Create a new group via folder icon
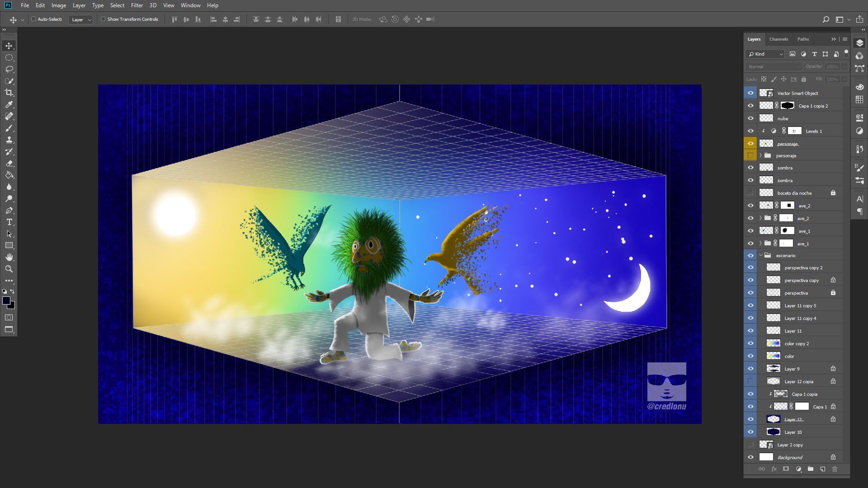 811,469
